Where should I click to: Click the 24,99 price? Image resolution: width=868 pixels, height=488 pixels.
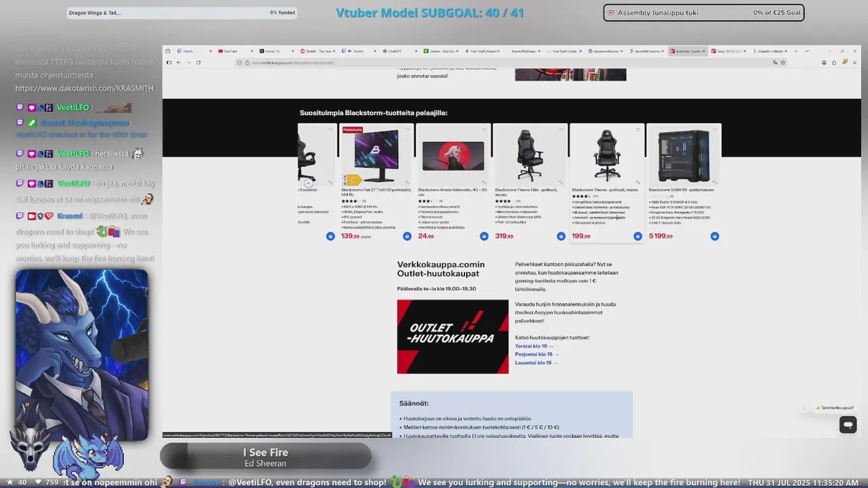426,236
